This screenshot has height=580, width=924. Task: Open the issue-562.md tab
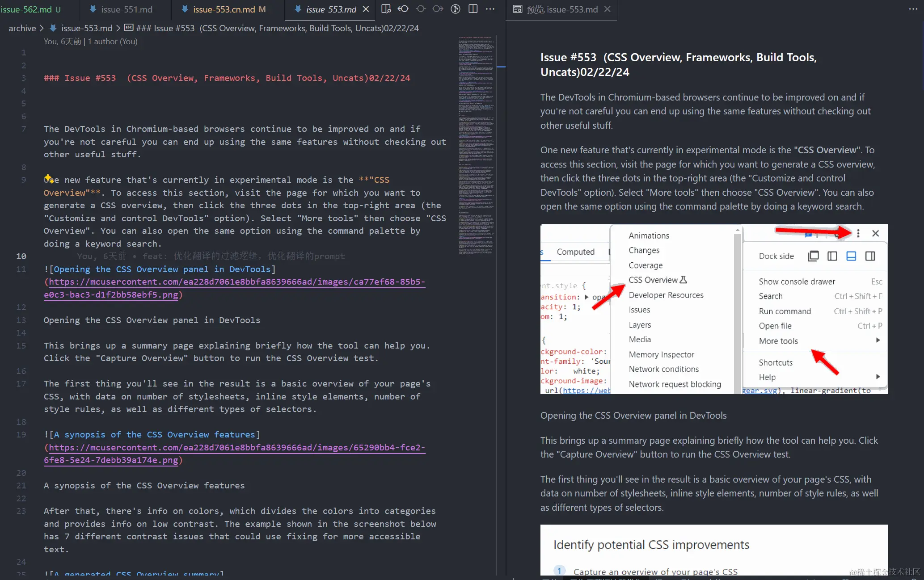26,9
